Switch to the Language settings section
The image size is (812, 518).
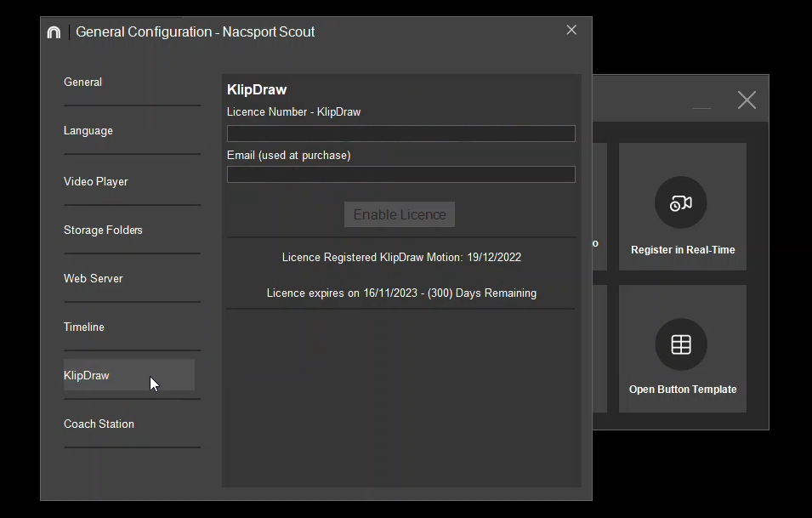(88, 130)
